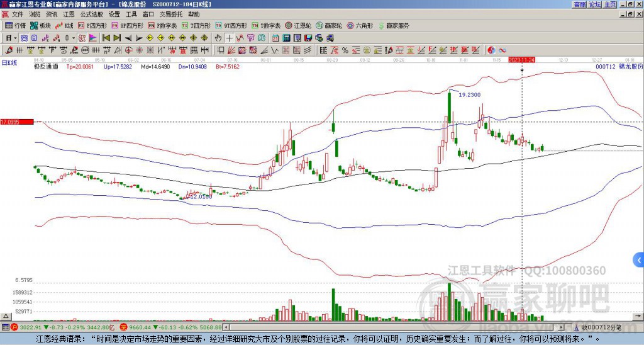Click the 19.2300 high price label
Screen dimensions: 644x345
(469, 94)
